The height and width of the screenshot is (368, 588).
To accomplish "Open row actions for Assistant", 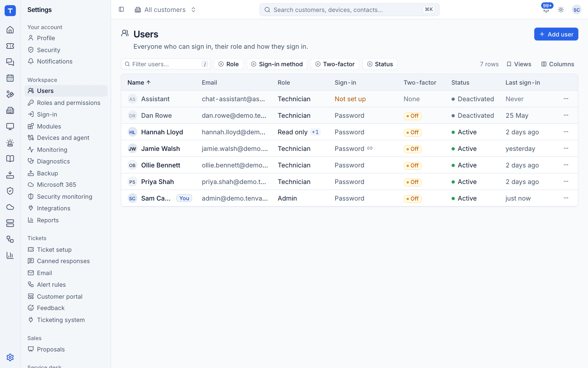I will click(x=566, y=99).
